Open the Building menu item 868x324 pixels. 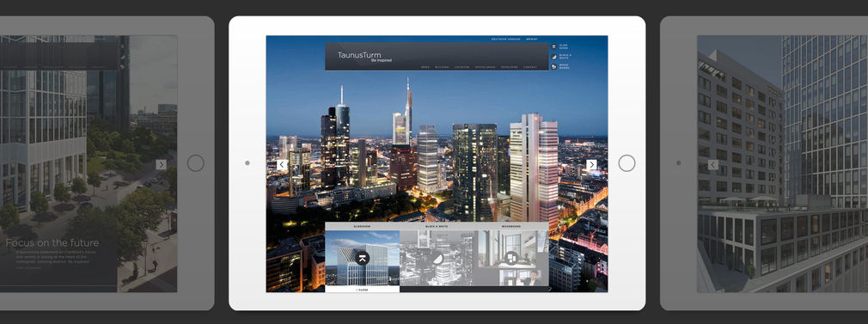tap(442, 67)
